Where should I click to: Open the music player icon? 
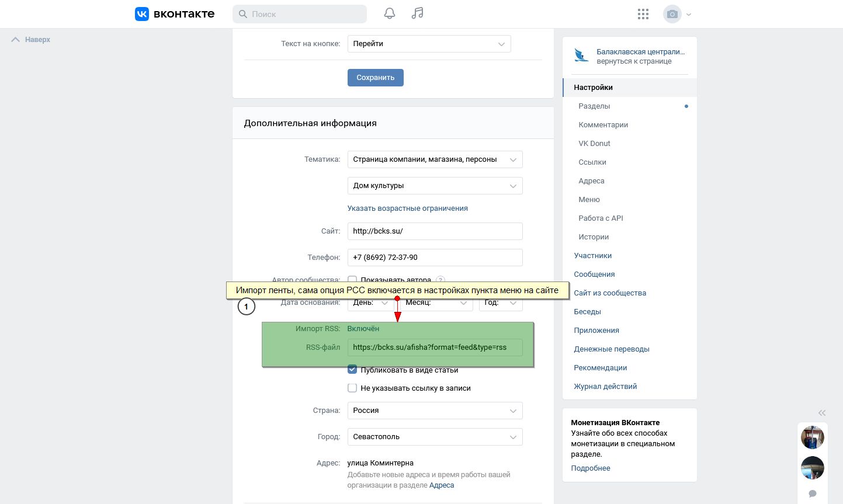point(417,14)
